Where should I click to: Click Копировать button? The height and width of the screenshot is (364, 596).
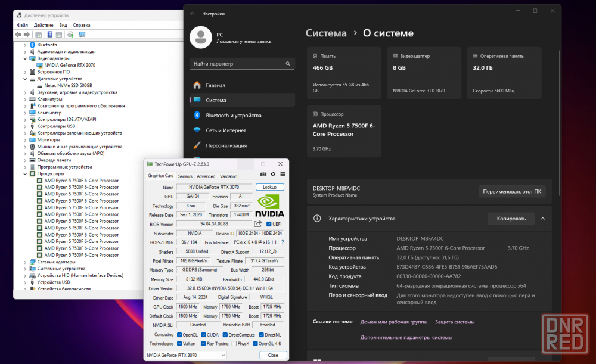click(x=511, y=219)
